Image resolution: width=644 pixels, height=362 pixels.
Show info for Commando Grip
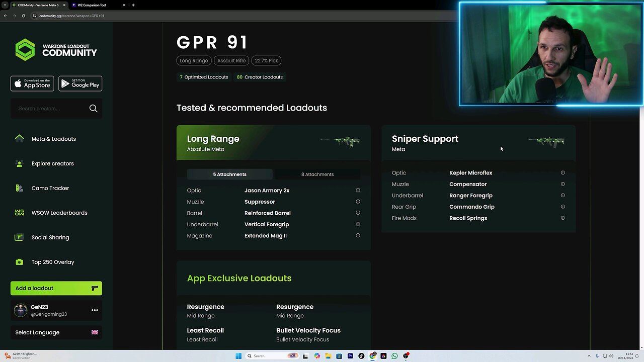[562, 207]
